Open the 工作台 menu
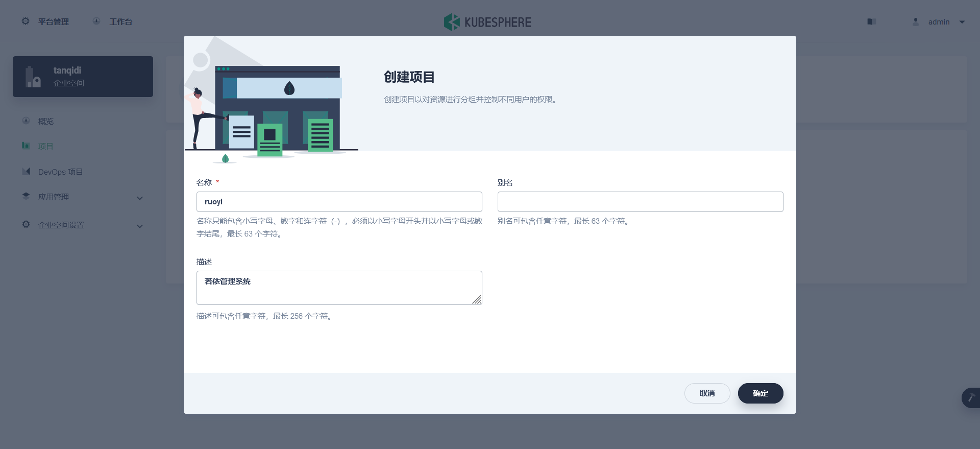 click(120, 21)
